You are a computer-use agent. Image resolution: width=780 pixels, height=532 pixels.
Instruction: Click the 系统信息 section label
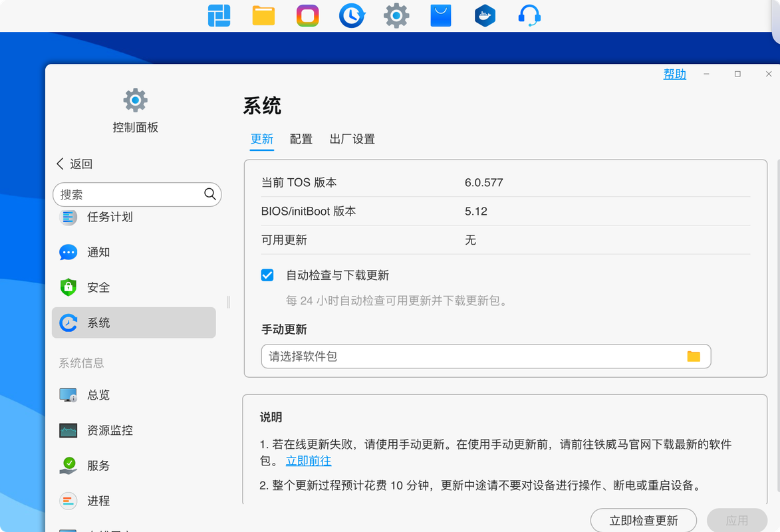[x=82, y=363]
